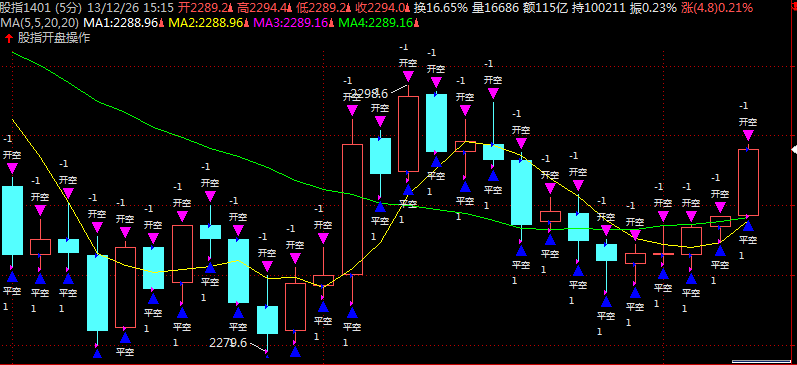Click the magenta 开空 triangle above the rightmost candle
This screenshot has width=797, height=365.
coord(748,135)
